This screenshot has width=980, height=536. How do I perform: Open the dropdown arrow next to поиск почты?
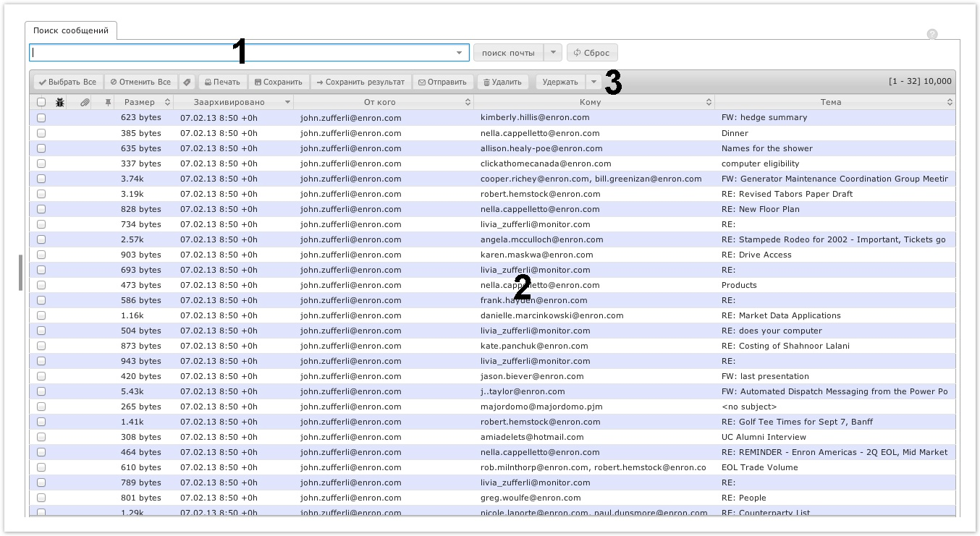(552, 53)
